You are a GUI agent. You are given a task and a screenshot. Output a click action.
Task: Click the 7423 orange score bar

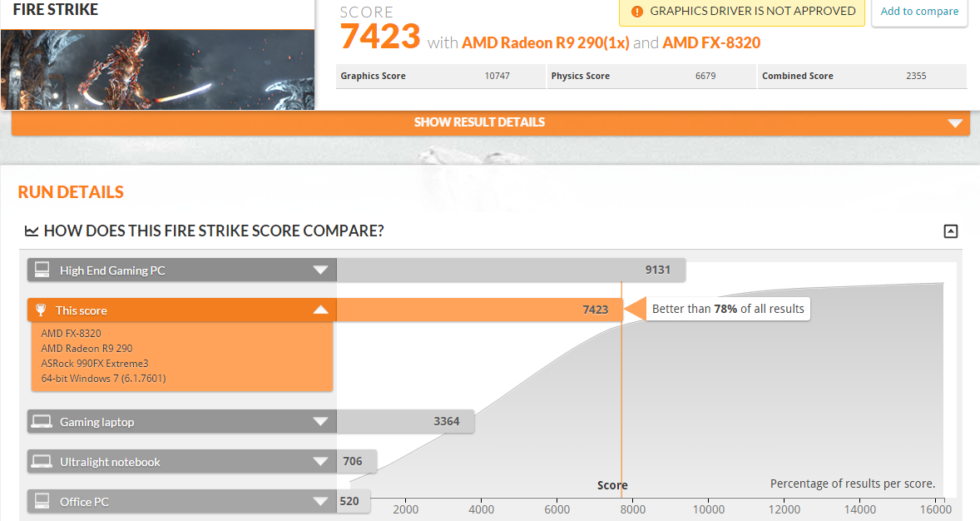click(479, 310)
